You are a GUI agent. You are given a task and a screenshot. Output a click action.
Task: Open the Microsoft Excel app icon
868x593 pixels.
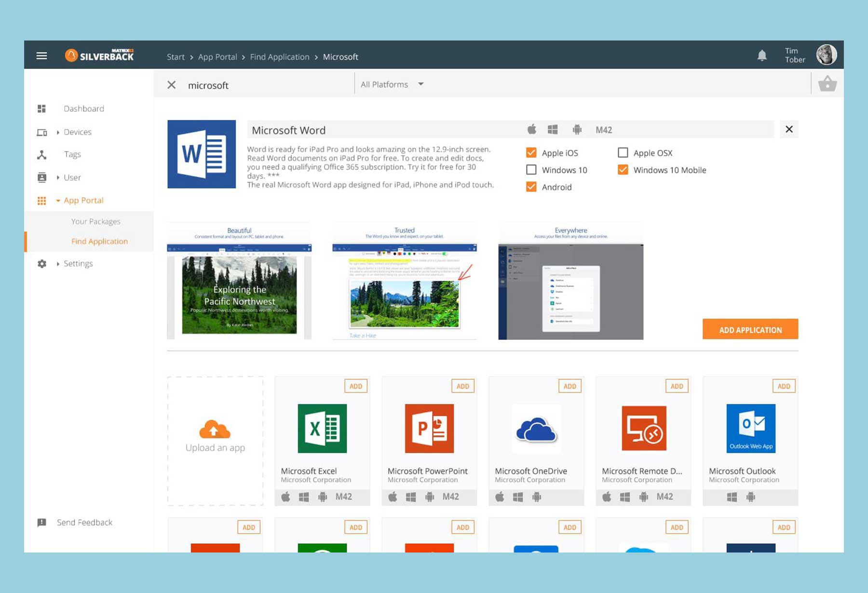[x=322, y=428]
